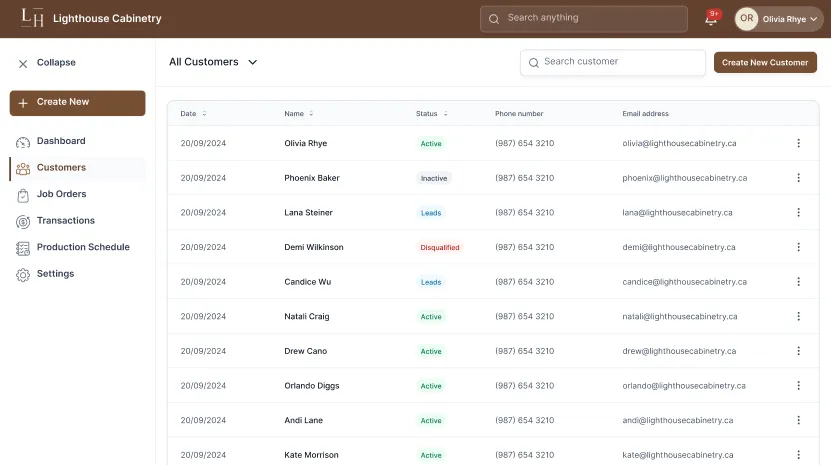
Task: Open the three-dot menu for Olivia Rhye
Action: pos(798,143)
